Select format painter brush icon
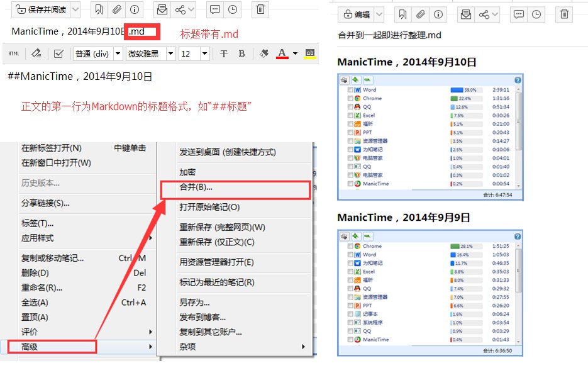Image resolution: width=588 pixels, height=368 pixels. pos(264,53)
